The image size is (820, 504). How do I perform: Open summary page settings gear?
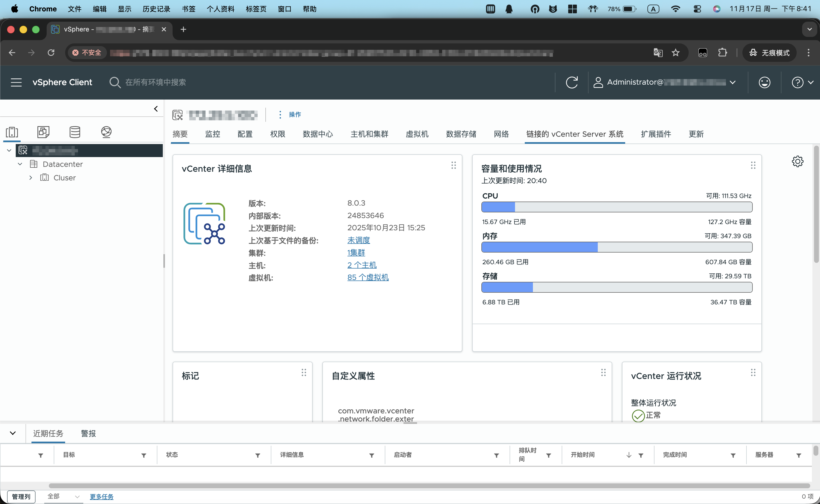[798, 162]
